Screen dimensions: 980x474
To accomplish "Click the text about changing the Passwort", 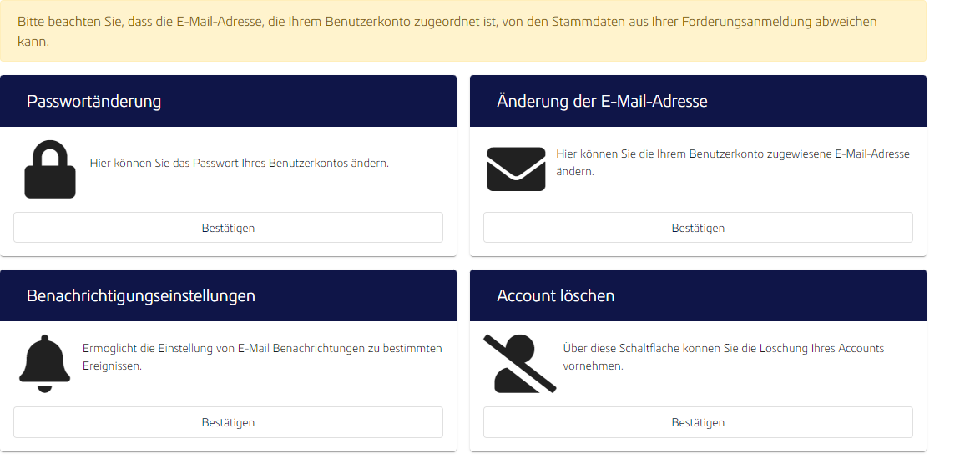I will coord(240,163).
